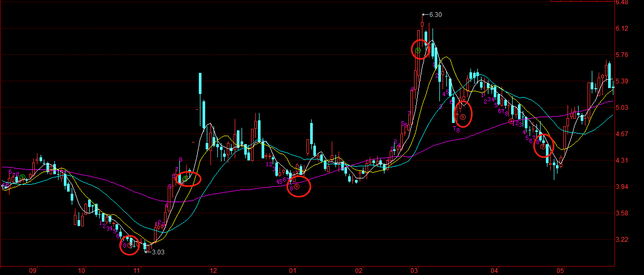Image resolution: width=644 pixels, height=275 pixels.
Task: Click the 3.03 low price annotation
Action: coord(158,252)
